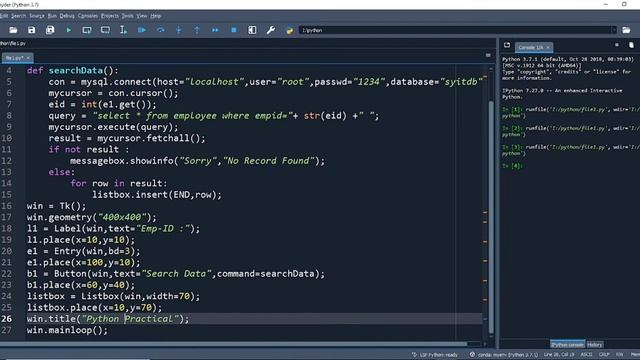
Task: Close the Console 1/A tab
Action: (x=548, y=48)
